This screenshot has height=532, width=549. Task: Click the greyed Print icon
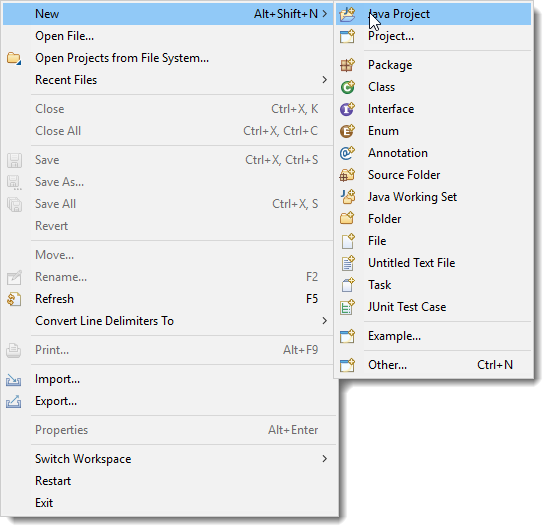[x=14, y=350]
